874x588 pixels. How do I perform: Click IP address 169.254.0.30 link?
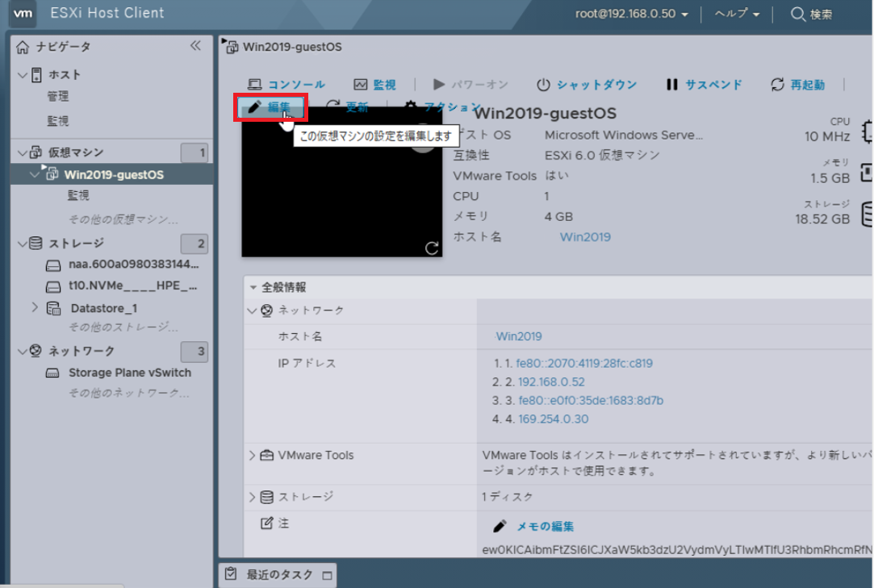tap(554, 419)
